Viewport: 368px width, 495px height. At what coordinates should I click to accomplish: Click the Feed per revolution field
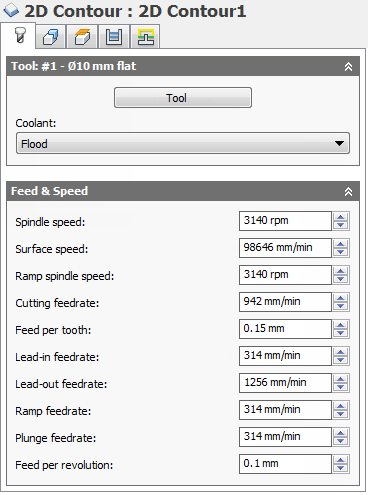(285, 464)
